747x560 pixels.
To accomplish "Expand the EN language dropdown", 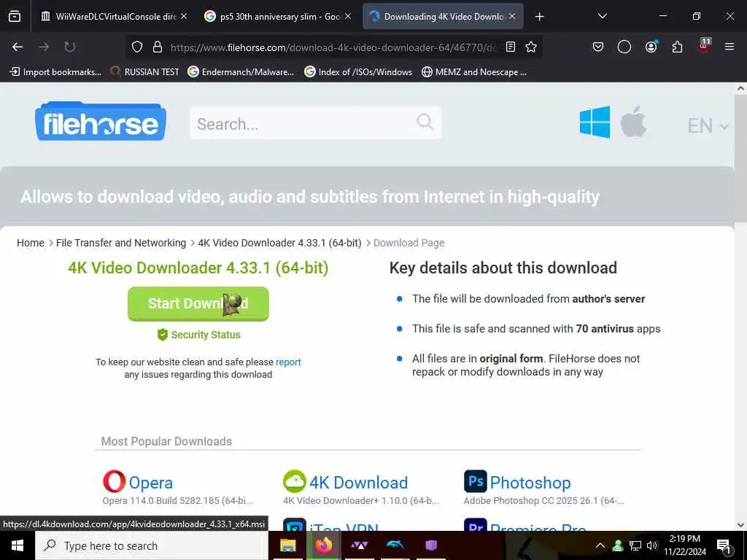I will tap(708, 126).
